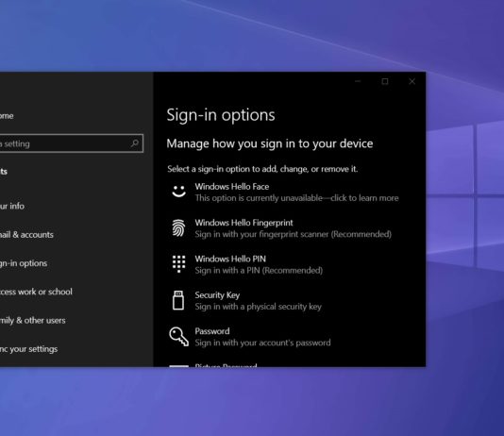Select the Security Key sign-in option

tap(246, 301)
